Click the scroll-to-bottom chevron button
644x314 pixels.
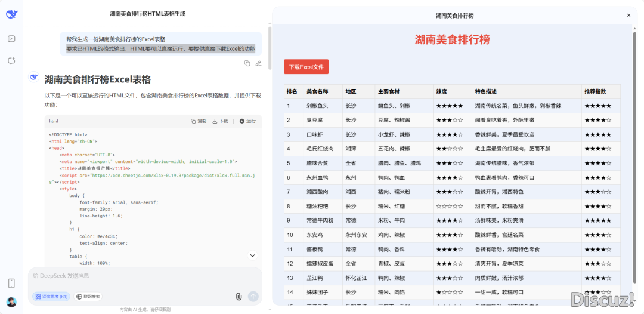click(x=253, y=255)
